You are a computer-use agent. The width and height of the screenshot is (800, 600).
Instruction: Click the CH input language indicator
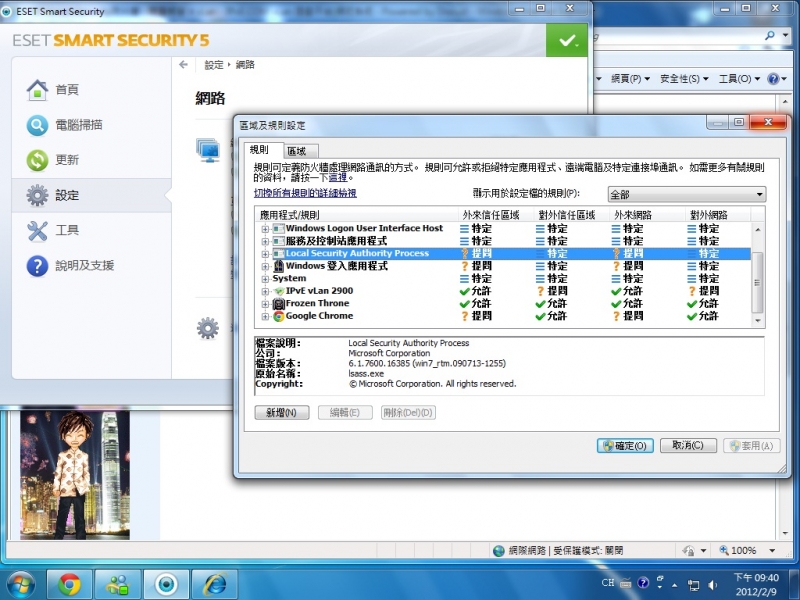(x=608, y=583)
